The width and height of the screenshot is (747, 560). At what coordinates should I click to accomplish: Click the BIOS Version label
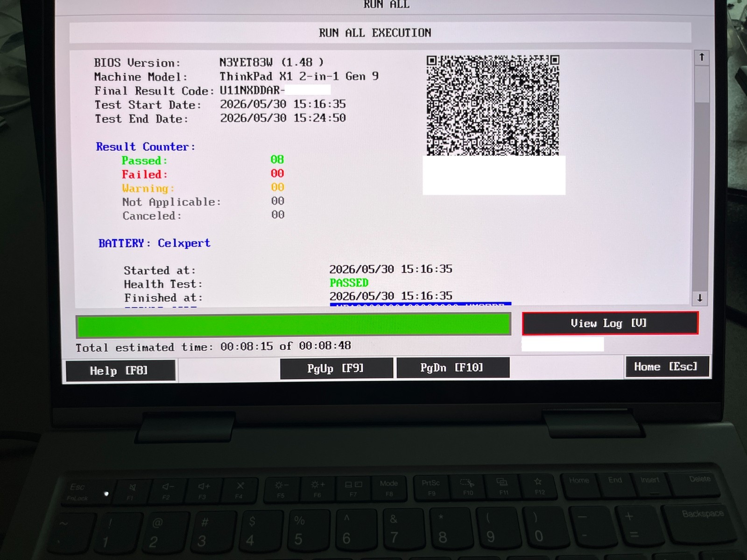pos(137,63)
